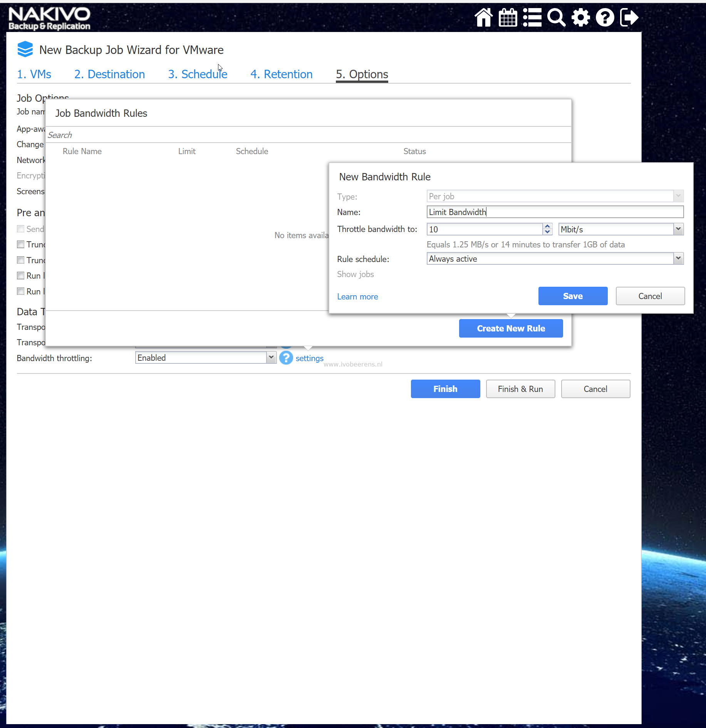Go to step 2. Destination

[x=109, y=74]
